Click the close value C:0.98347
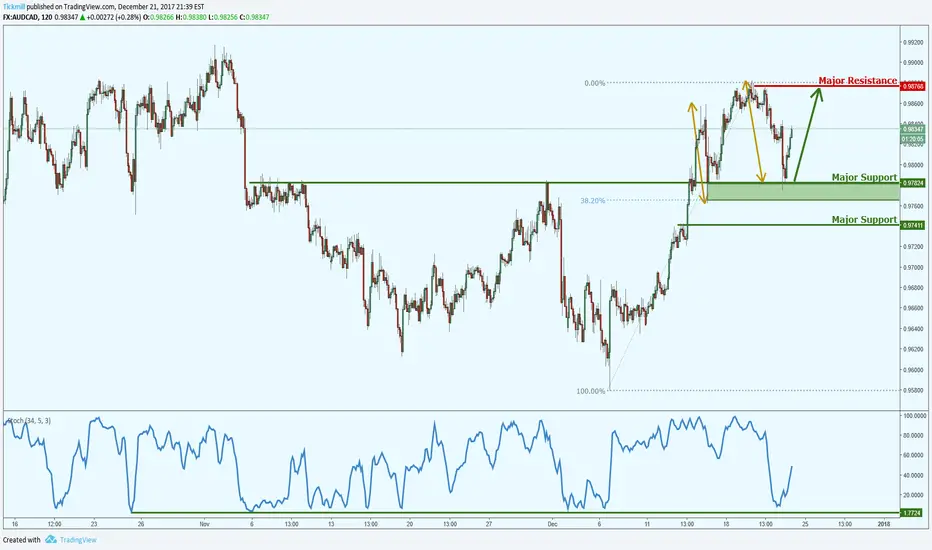The width and height of the screenshot is (932, 550). 254,17
